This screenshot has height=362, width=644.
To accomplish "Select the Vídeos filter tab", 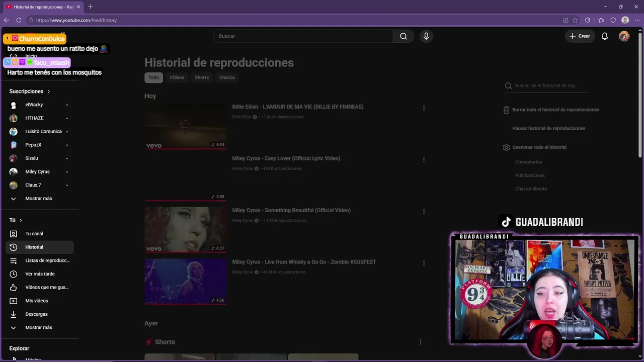I will [x=177, y=77].
